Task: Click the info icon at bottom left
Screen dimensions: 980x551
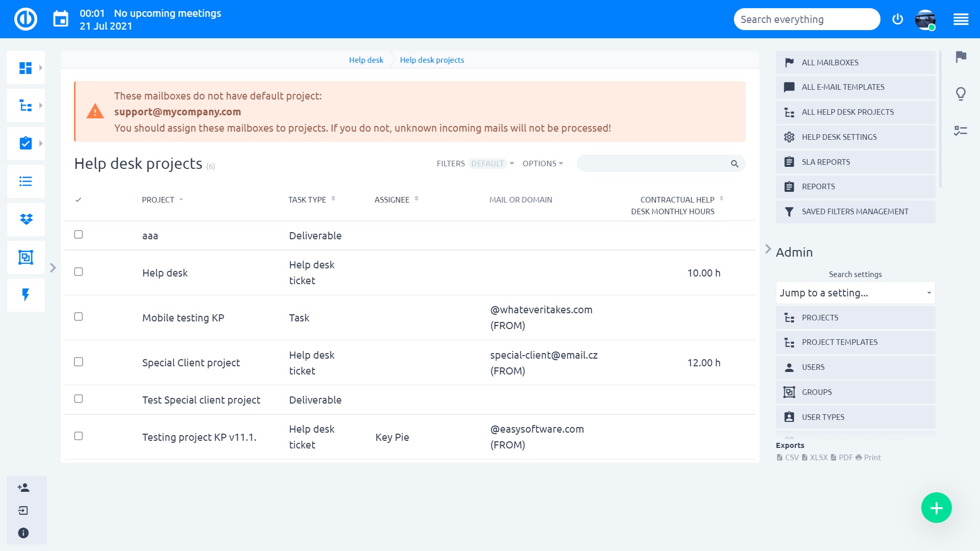Action: click(23, 533)
